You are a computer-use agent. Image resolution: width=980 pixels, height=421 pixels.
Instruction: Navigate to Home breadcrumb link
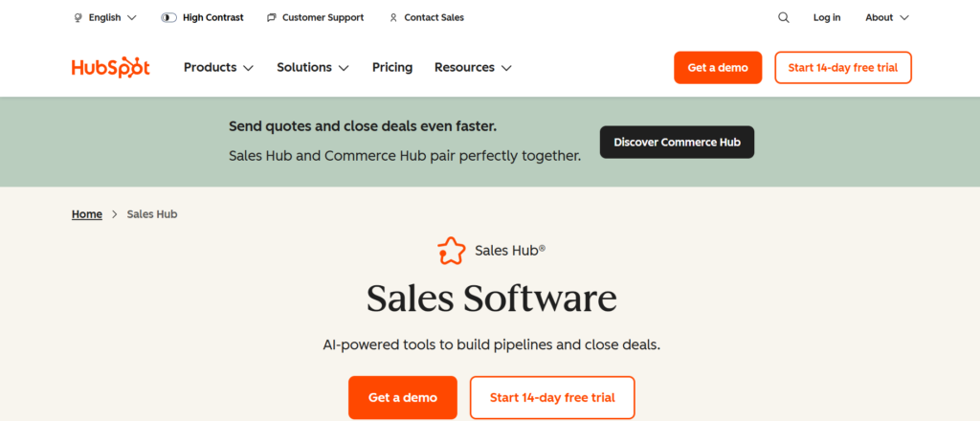(87, 214)
